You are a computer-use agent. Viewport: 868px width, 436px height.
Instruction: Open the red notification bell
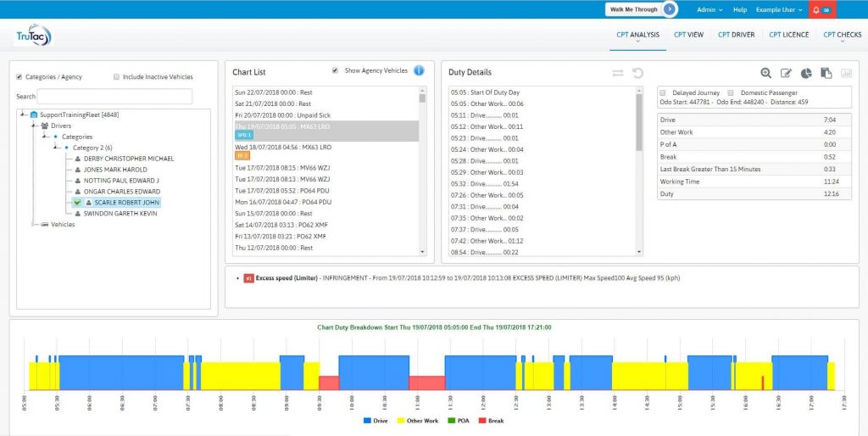[x=822, y=9]
